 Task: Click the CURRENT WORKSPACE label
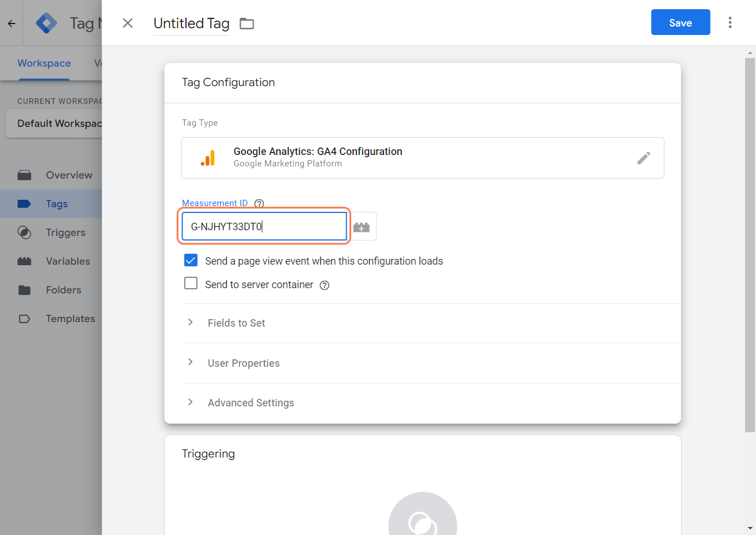click(60, 101)
